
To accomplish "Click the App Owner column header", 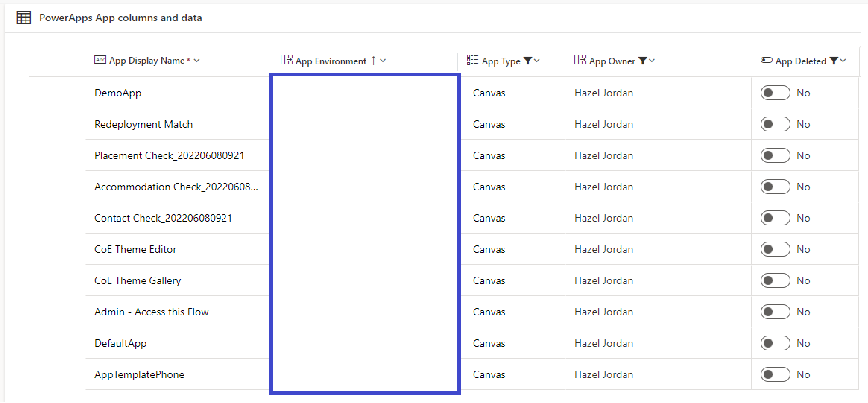I will coord(612,60).
